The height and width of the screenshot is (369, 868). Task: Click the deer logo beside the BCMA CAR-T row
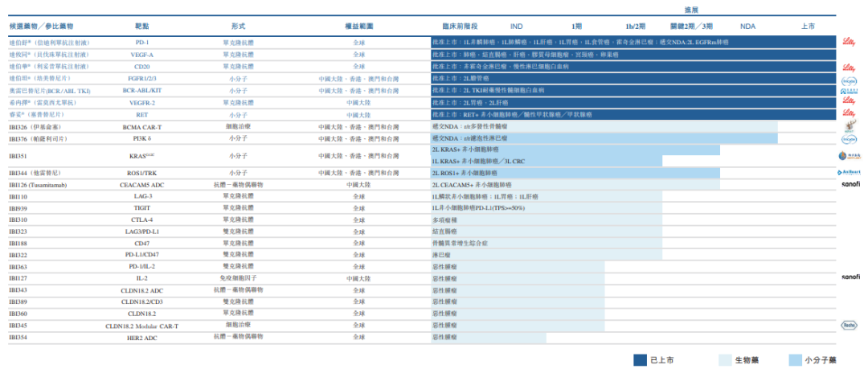(x=850, y=127)
